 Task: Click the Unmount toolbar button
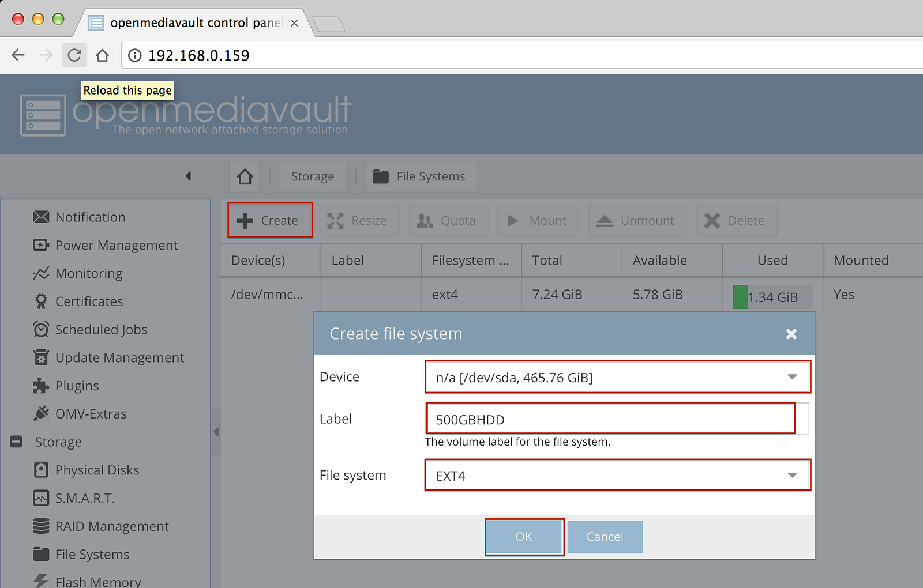pos(637,221)
